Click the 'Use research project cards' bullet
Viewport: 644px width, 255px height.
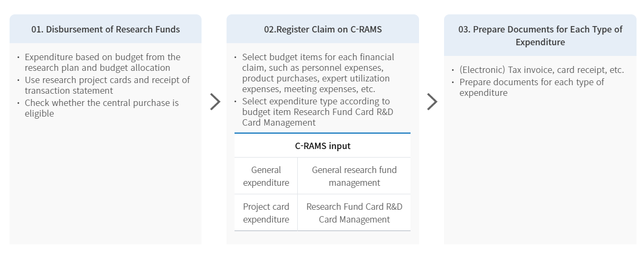tap(107, 85)
